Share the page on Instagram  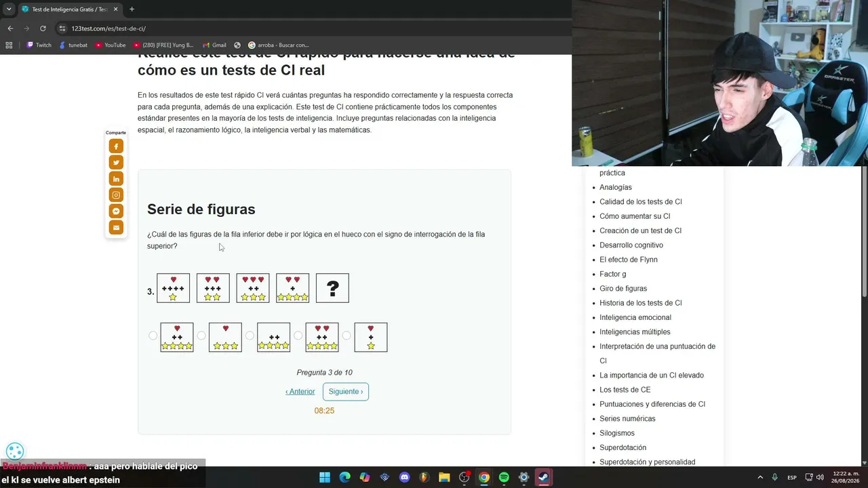click(116, 195)
